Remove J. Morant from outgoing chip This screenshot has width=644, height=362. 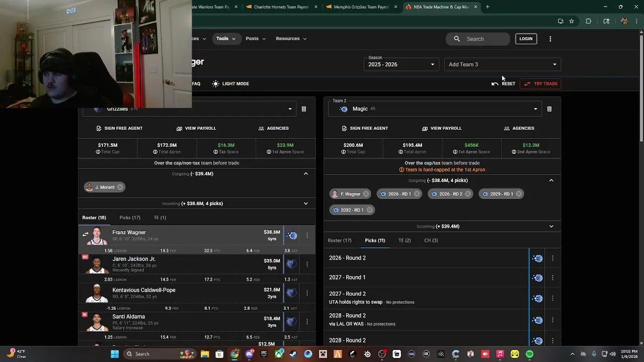click(x=120, y=187)
